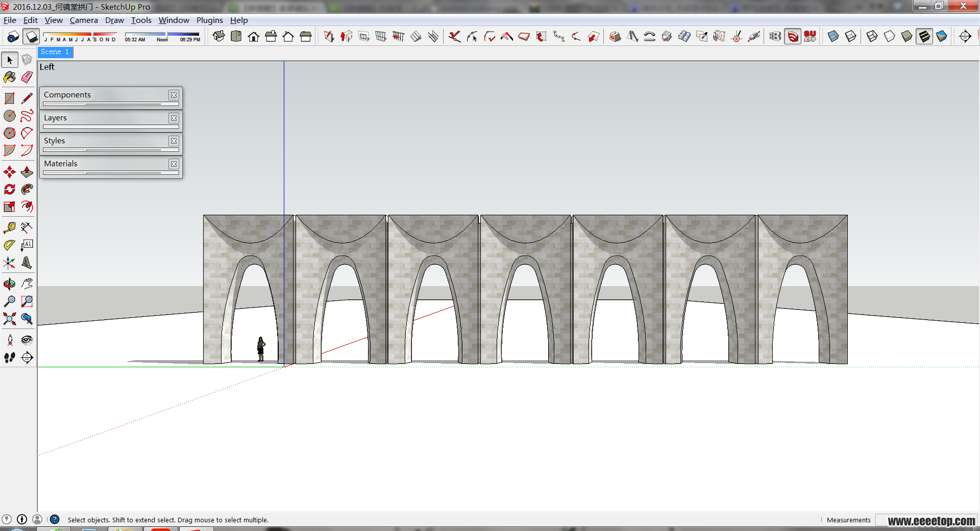Enable X-ray face style

click(x=834, y=36)
